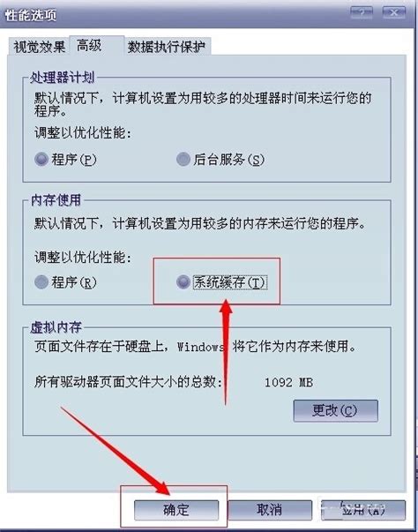
Task: Click the 1092 MB page file value
Action: [x=288, y=383]
